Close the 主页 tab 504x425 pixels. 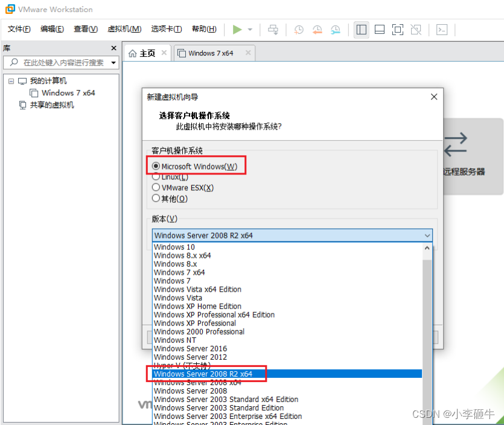pos(164,53)
